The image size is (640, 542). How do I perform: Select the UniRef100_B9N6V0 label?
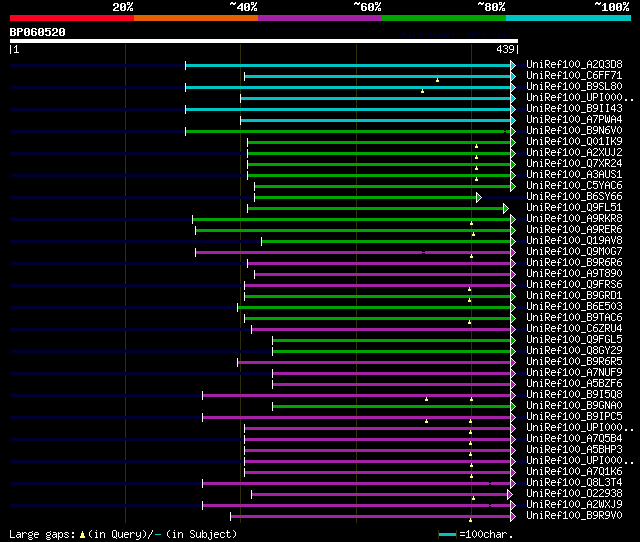574,131
